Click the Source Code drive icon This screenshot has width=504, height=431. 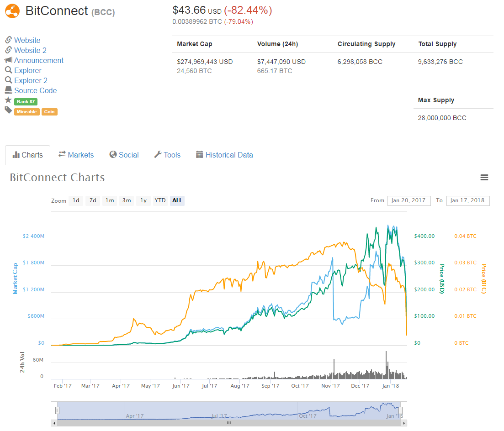(x=8, y=90)
